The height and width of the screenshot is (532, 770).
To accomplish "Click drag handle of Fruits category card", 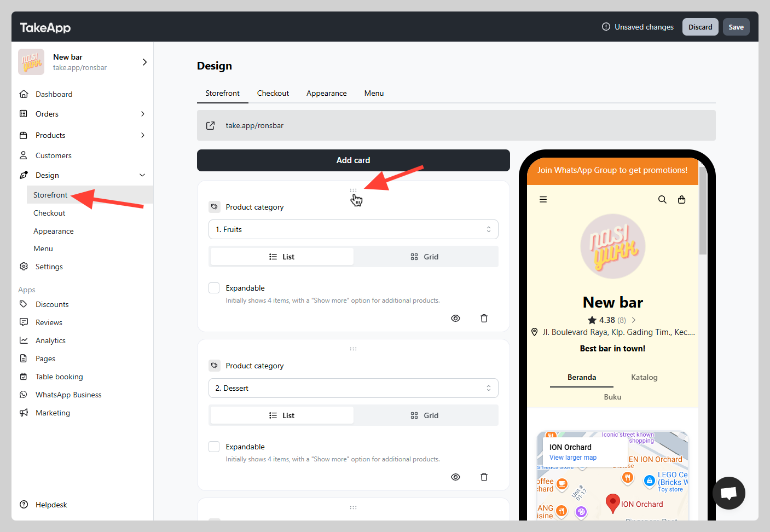I will 354,190.
